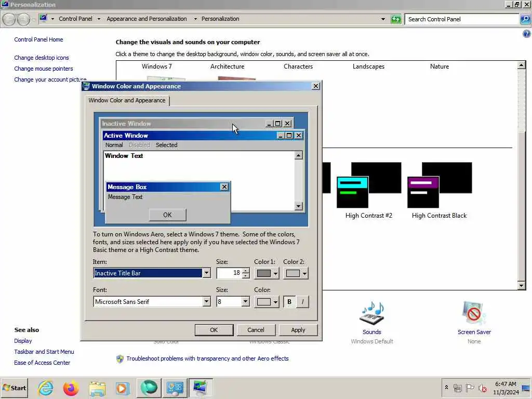Open Ease of Access Center link
The height and width of the screenshot is (399, 532).
tap(42, 363)
